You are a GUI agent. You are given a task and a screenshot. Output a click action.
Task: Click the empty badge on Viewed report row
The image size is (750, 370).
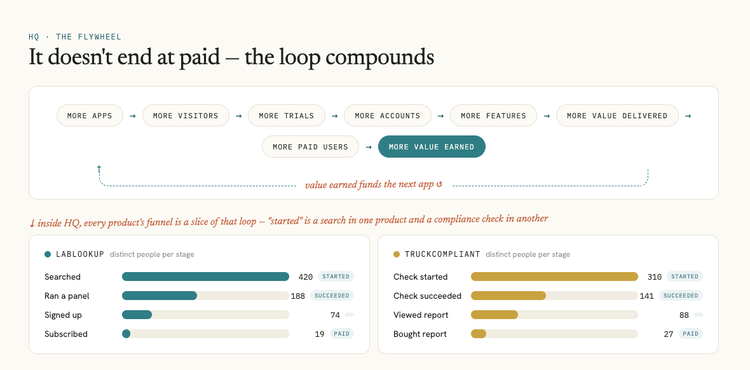[698, 315]
